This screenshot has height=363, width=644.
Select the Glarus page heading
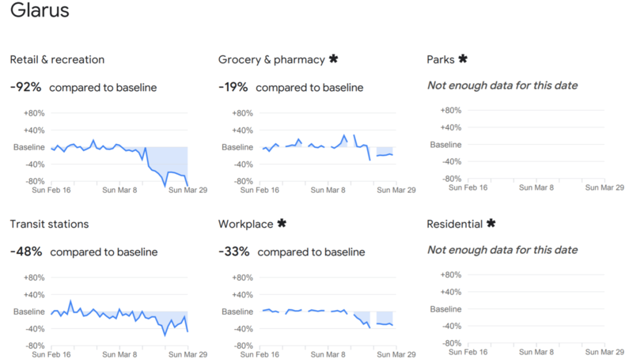point(40,11)
